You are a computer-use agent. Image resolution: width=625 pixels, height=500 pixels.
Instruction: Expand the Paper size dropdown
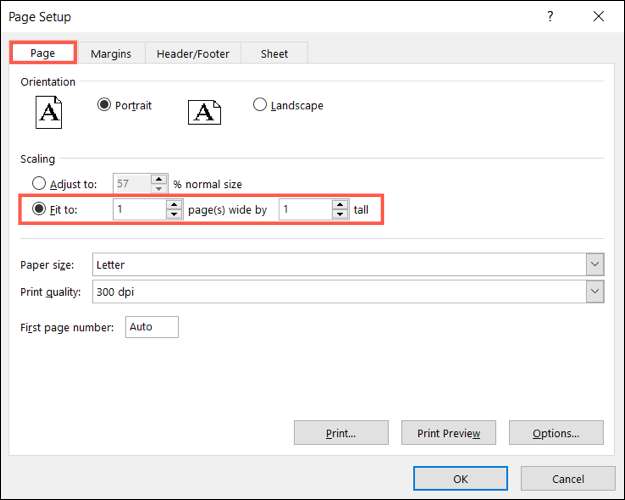tap(595, 265)
